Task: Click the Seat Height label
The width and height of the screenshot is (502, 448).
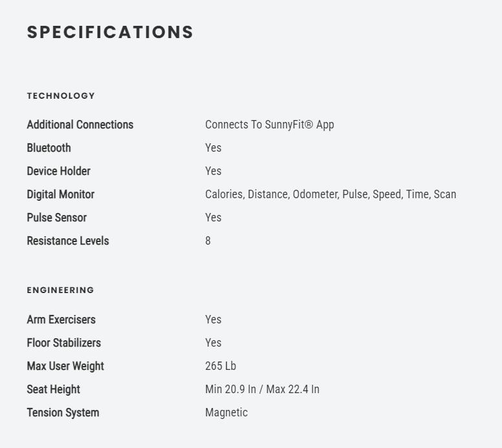Action: (53, 389)
